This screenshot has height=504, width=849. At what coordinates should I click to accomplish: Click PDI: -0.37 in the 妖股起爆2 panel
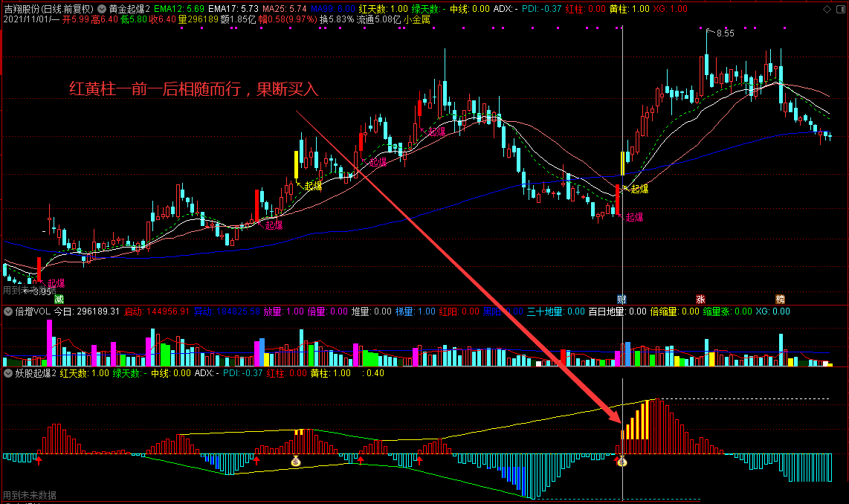pyautogui.click(x=242, y=373)
